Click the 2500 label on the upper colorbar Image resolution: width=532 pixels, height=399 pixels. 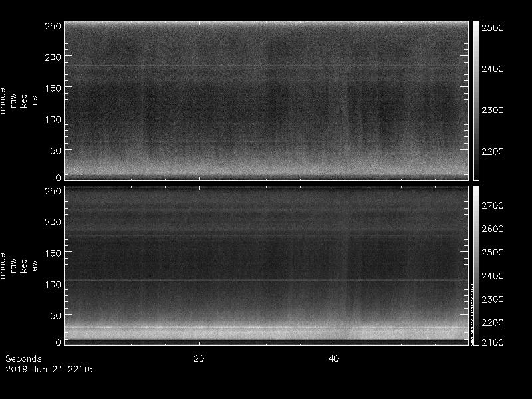(x=493, y=27)
